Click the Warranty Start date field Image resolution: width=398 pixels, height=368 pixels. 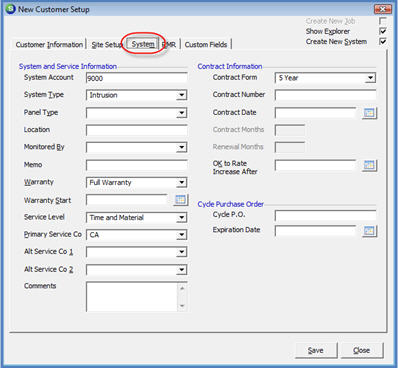[127, 200]
